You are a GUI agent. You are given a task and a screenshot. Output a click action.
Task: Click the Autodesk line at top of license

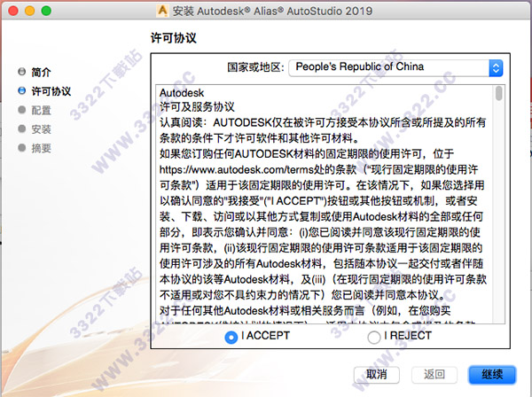[182, 92]
